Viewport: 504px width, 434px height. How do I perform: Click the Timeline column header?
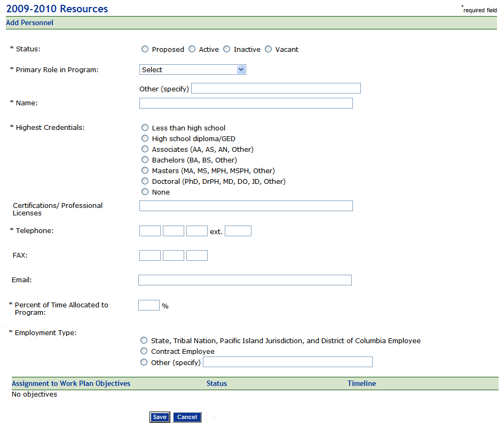point(361,383)
